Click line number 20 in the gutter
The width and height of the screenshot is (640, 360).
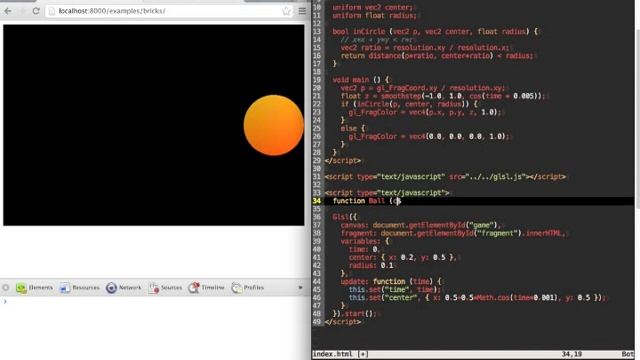coord(317,88)
